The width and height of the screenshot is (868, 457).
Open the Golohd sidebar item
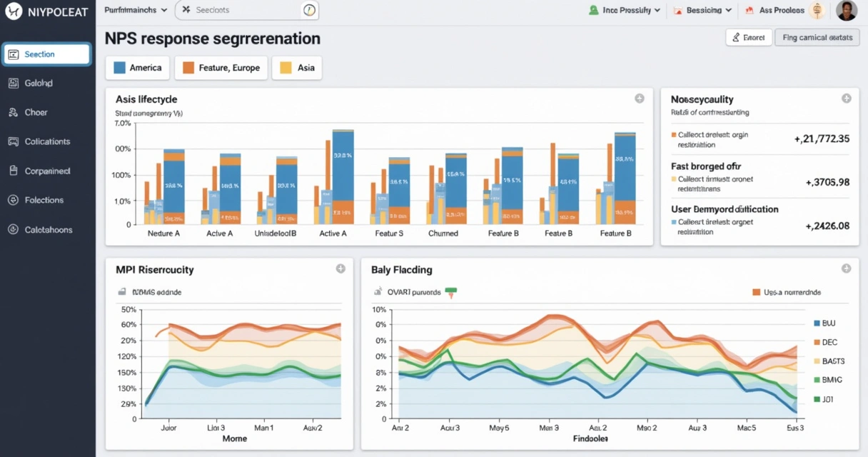coord(47,83)
